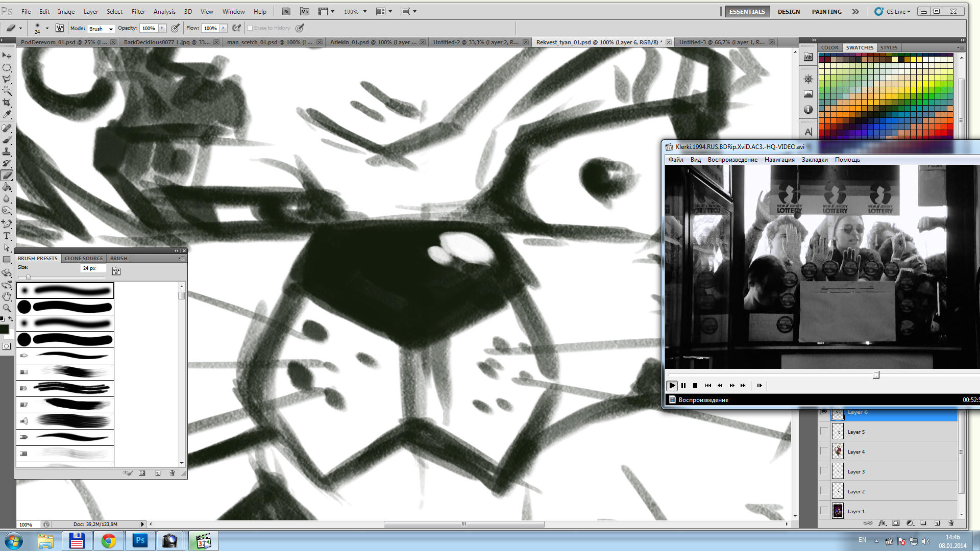The height and width of the screenshot is (551, 980).
Task: Switch to the Arlekin_01.psd document tab
Action: (x=373, y=42)
